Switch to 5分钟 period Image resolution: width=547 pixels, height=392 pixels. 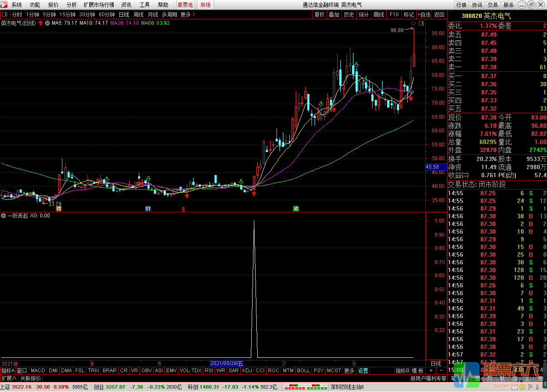[x=49, y=15]
